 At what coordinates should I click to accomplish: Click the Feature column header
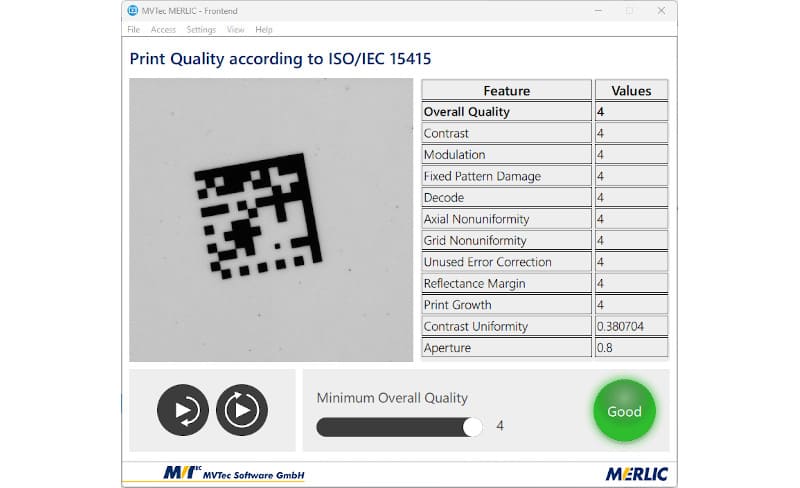tap(507, 90)
